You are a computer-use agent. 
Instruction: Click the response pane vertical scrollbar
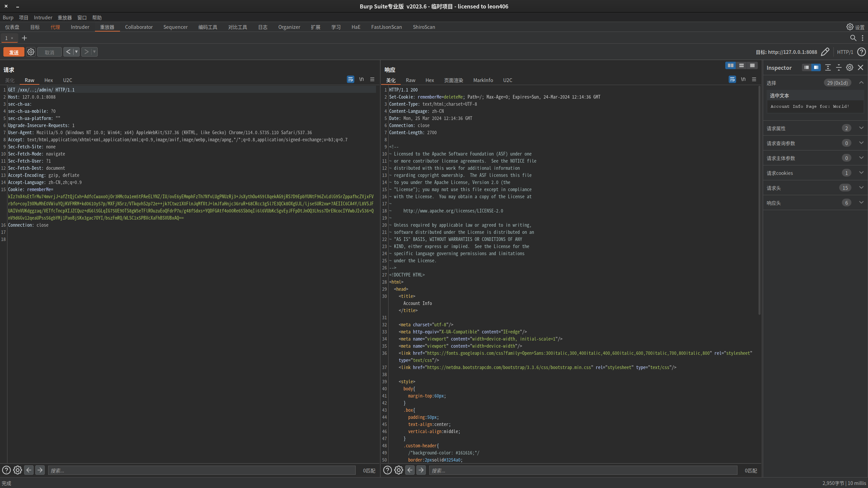tap(759, 200)
